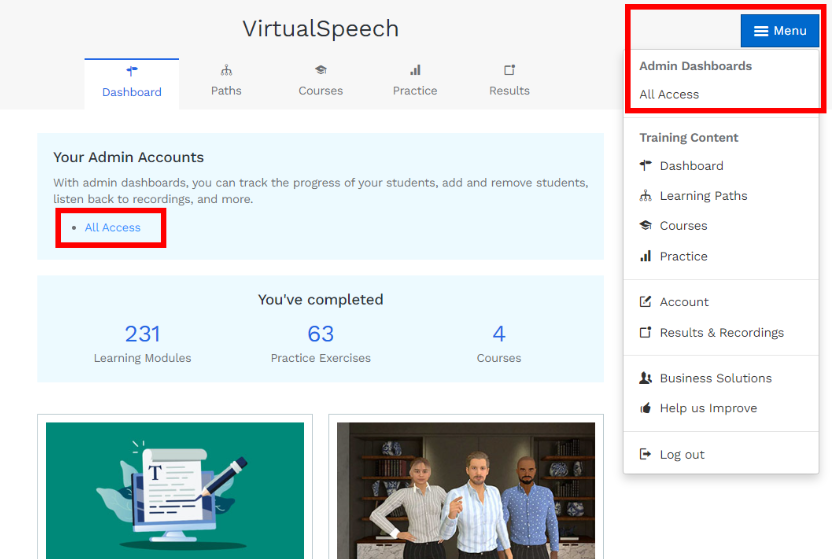The height and width of the screenshot is (559, 832).
Task: Click the Training Content menu heading
Action: (x=689, y=138)
